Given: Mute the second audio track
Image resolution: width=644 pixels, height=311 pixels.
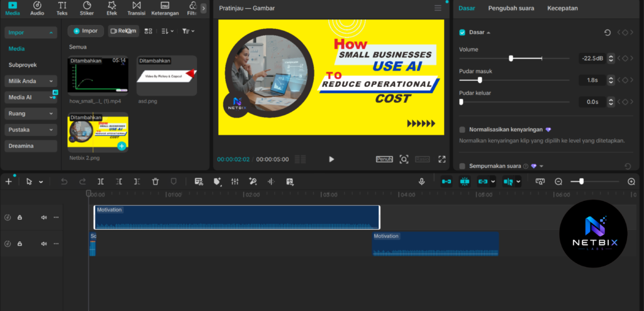Looking at the screenshot, I should click(43, 244).
